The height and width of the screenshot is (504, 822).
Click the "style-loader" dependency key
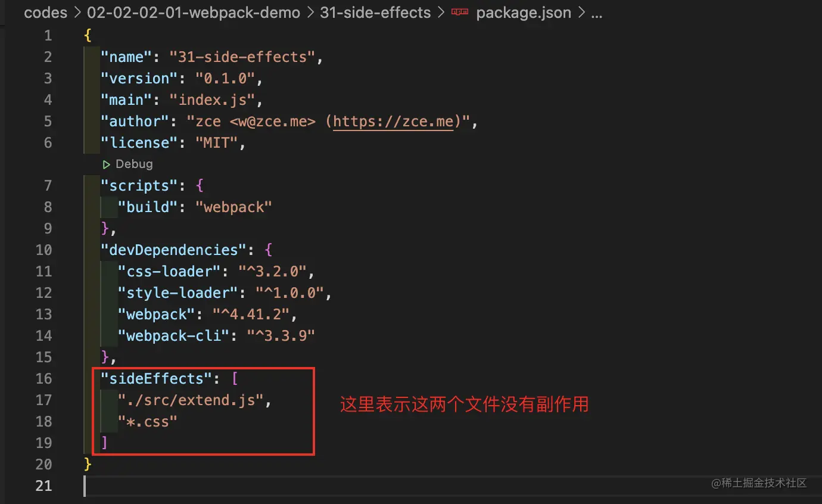coord(178,293)
